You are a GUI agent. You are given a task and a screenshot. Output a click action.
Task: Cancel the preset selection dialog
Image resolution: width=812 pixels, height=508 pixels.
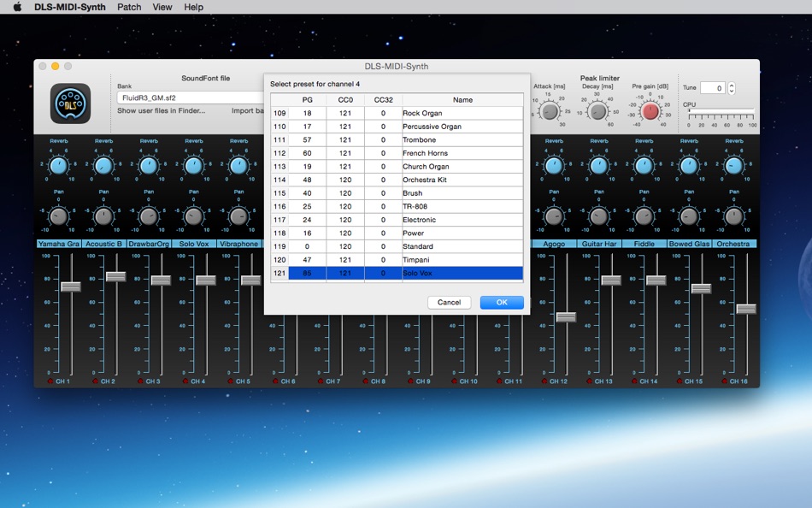(x=449, y=302)
